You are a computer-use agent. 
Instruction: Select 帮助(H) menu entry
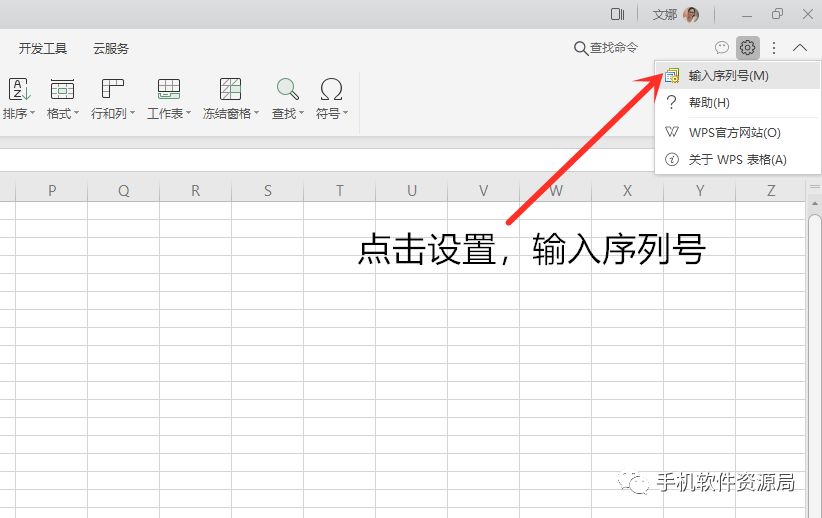[738, 102]
